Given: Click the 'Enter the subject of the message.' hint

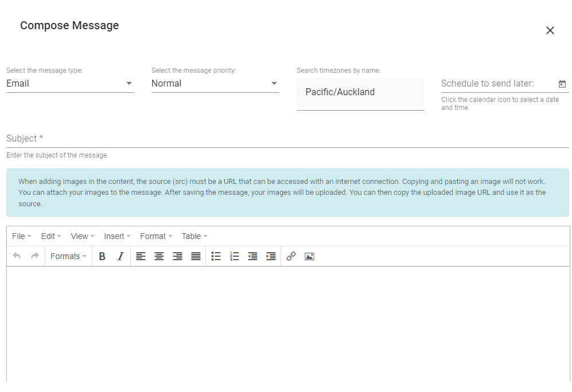Looking at the screenshot, I should click(57, 155).
